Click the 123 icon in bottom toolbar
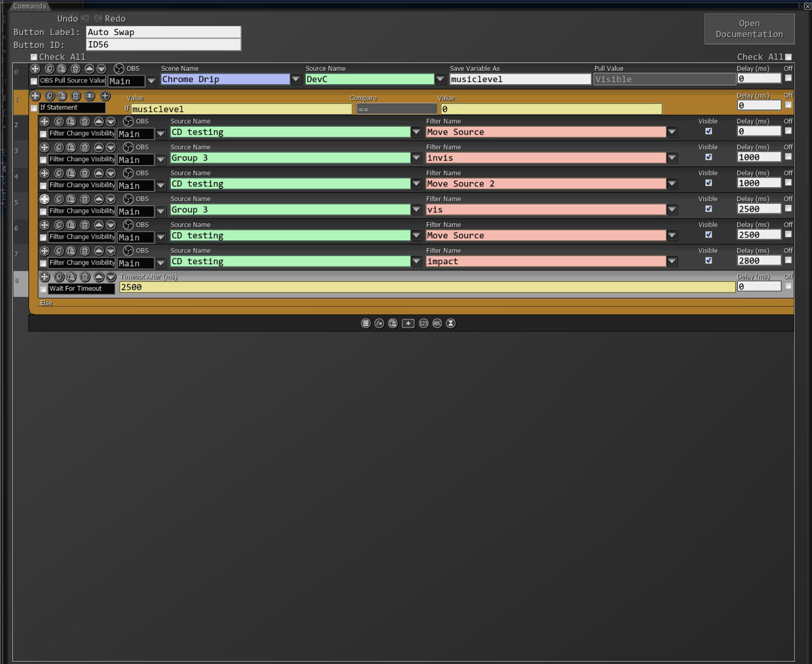Screen dimensions: 812x664 click(423, 324)
